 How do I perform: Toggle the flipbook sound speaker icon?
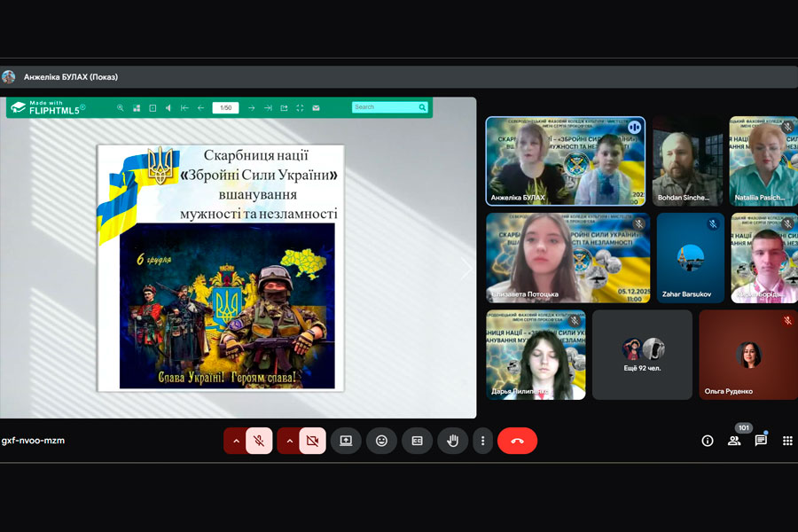pyautogui.click(x=168, y=108)
